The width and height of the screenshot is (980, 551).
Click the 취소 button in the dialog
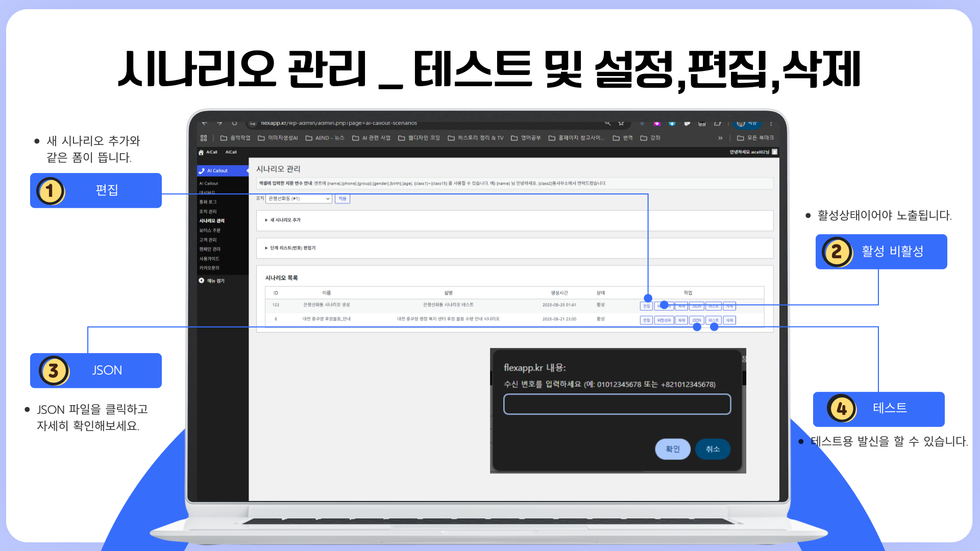(713, 449)
